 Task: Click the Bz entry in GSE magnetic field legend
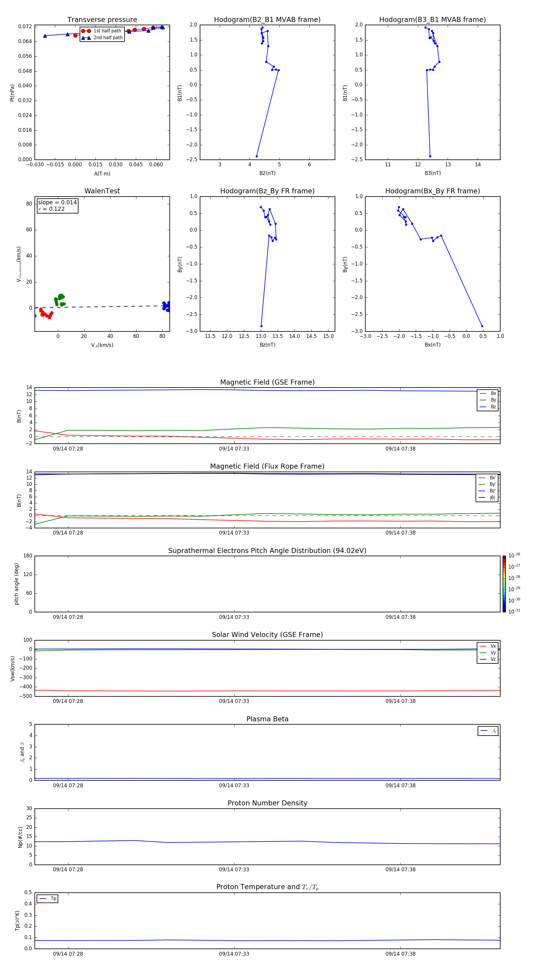488,407
